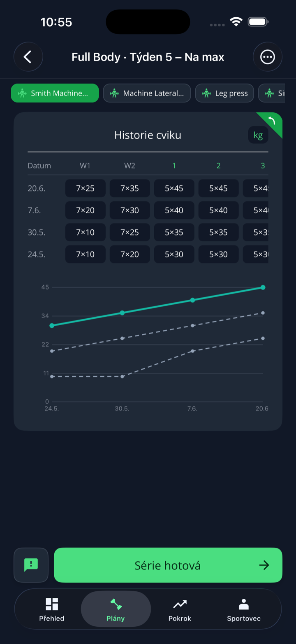This screenshot has width=296, height=644.
Task: Open the three-dots more options menu
Action: 268,57
